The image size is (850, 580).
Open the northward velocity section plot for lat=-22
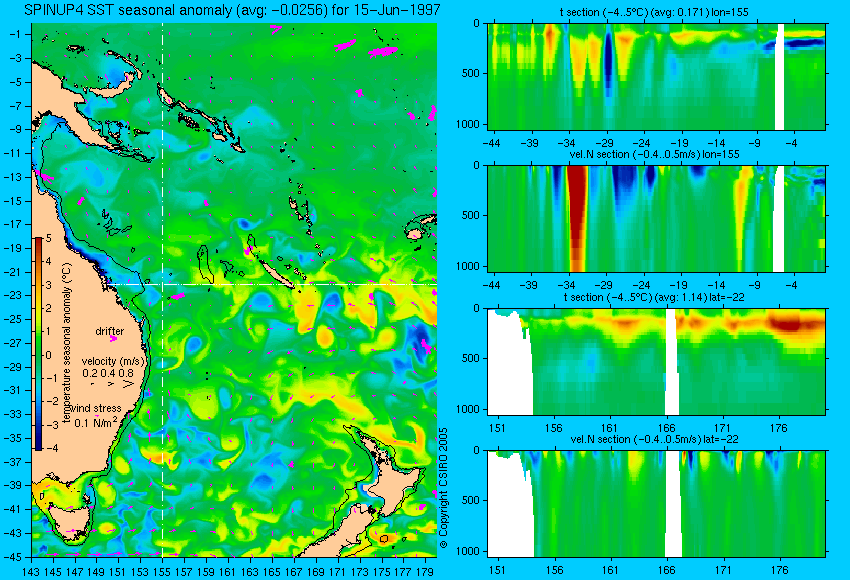[656, 504]
